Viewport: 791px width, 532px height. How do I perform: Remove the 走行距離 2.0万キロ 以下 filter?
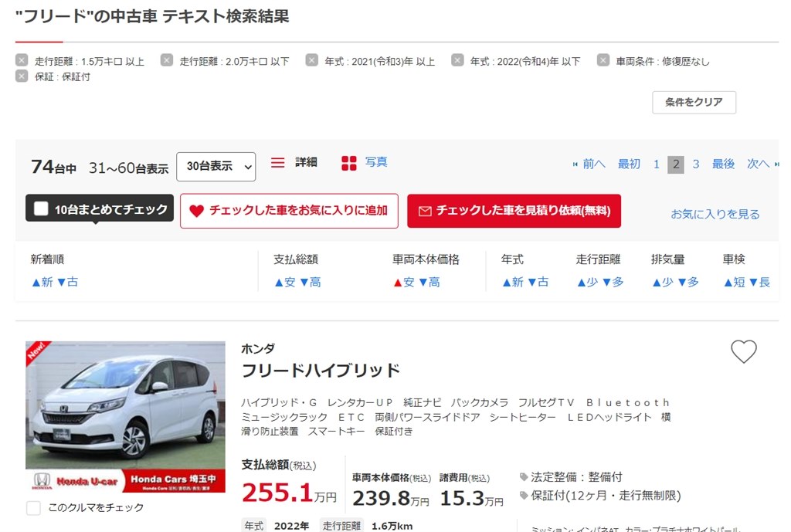167,60
